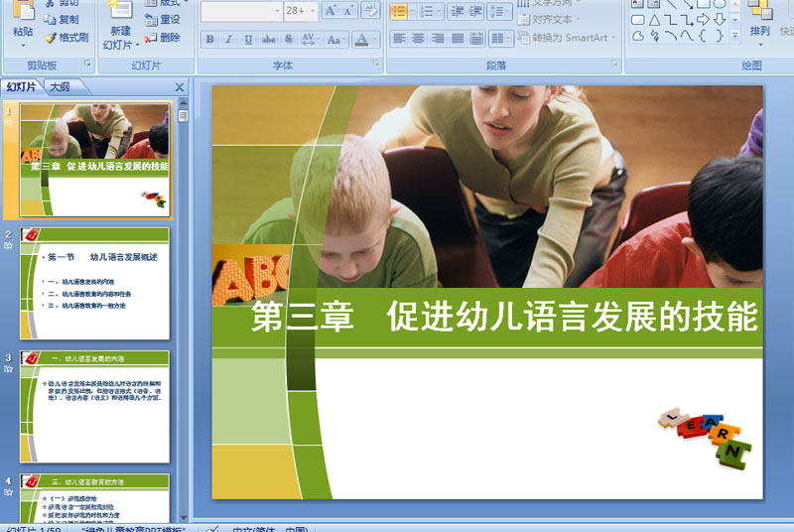This screenshot has height=532, width=794.
Task: Select the elbow connector shape
Action: [x=670, y=20]
